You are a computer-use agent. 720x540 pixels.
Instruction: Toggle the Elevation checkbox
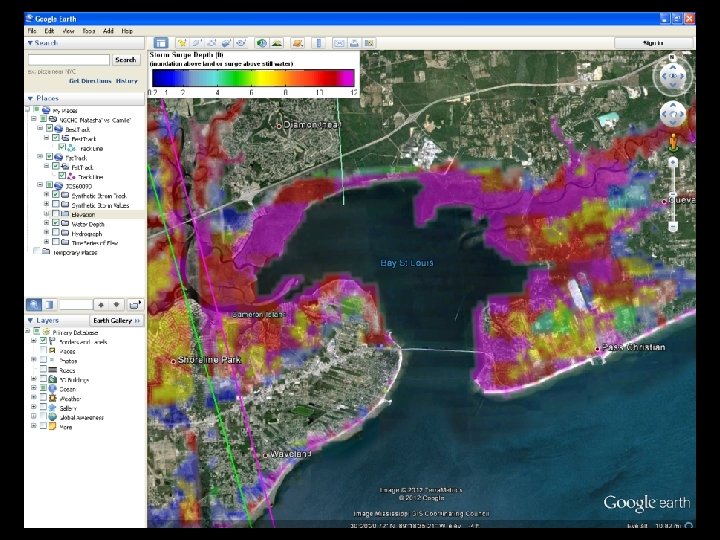coord(56,214)
